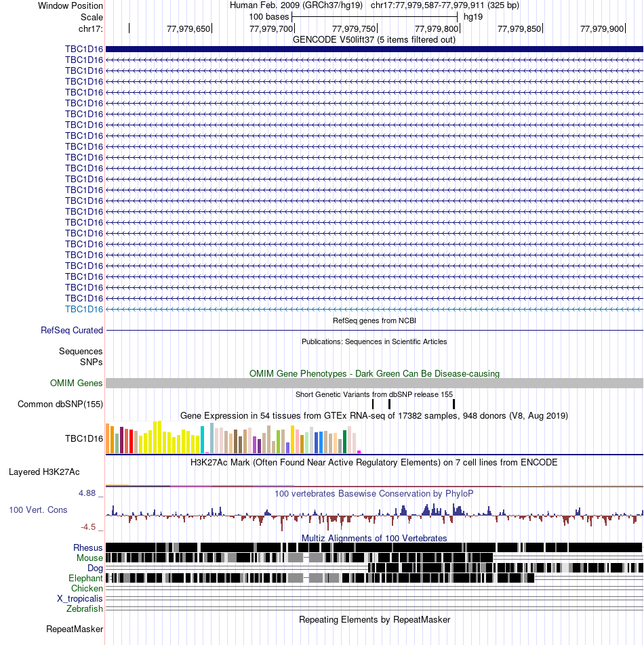Click the 'Rhesus' alignment label
Screen dimensions: 644x645
click(x=87, y=548)
